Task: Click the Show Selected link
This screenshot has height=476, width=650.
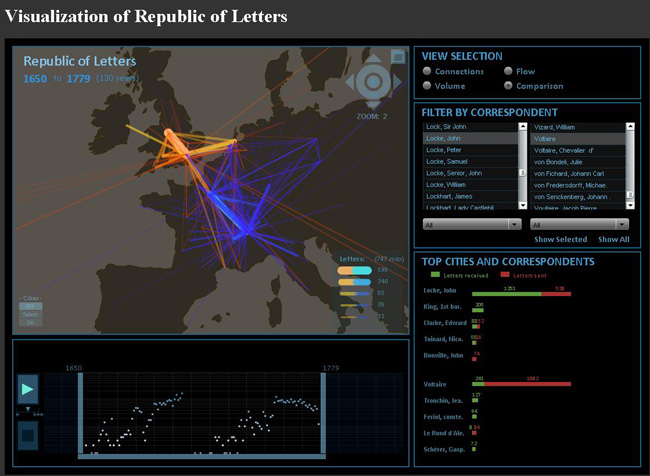Action: coord(561,240)
